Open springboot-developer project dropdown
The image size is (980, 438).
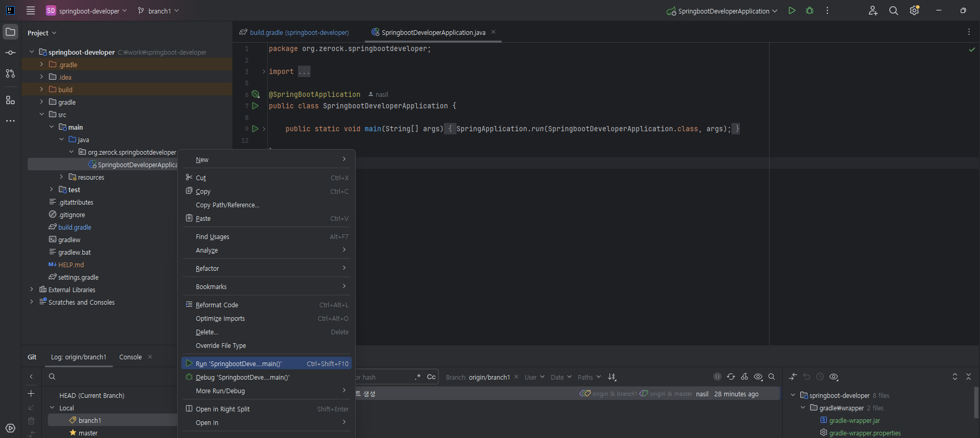tap(86, 11)
